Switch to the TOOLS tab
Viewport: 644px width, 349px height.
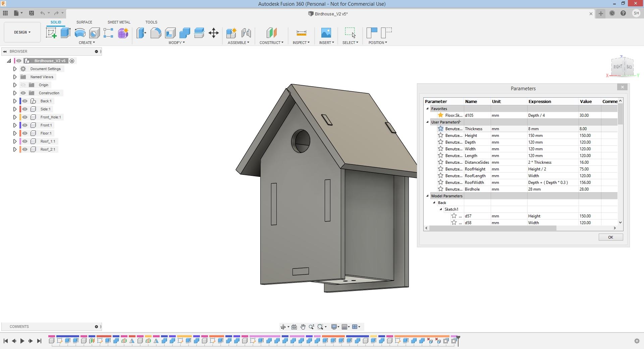[151, 22]
